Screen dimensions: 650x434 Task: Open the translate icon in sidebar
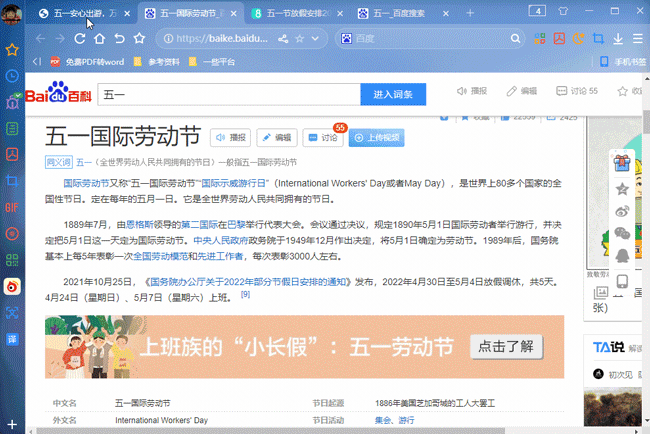12,339
